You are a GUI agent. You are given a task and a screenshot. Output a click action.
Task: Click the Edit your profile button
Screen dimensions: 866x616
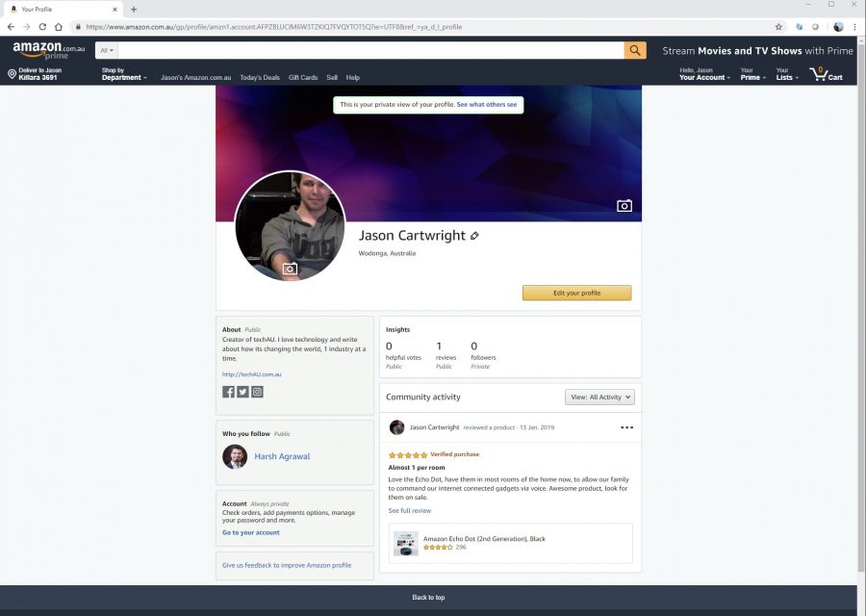[x=576, y=291]
